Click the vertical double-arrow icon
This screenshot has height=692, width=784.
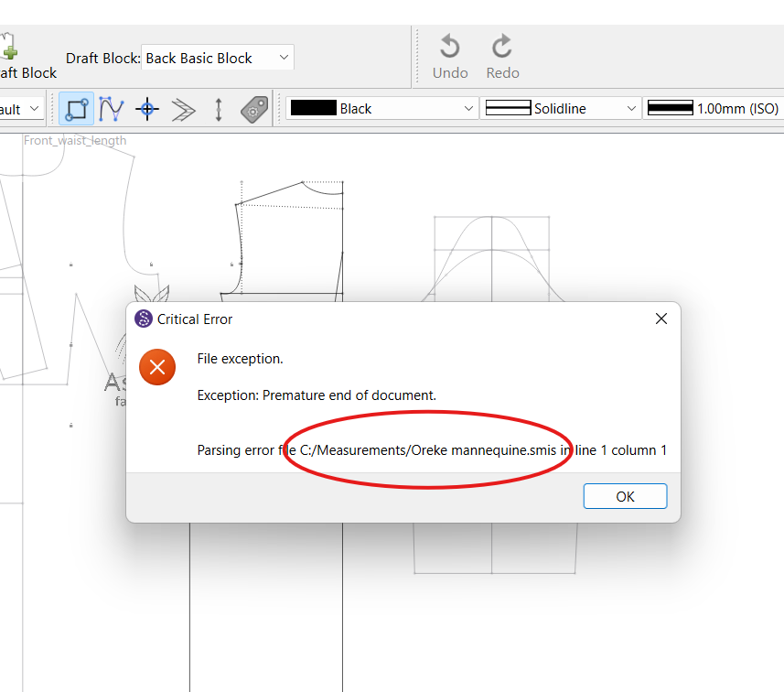point(219,109)
